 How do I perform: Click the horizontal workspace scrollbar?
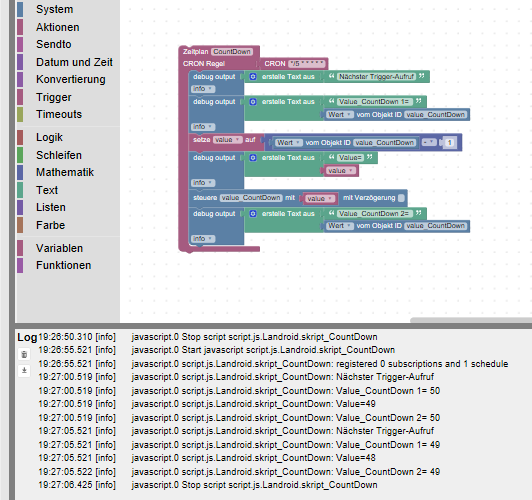(x=471, y=320)
